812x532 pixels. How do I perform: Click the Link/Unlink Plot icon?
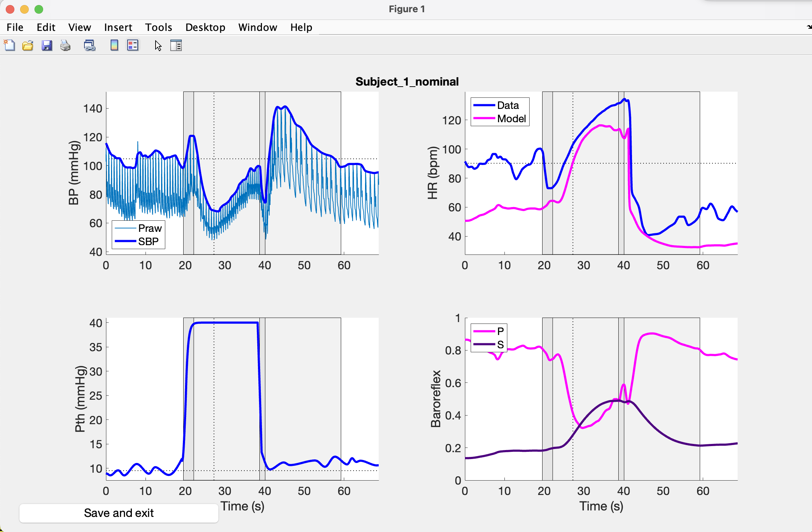click(x=89, y=46)
